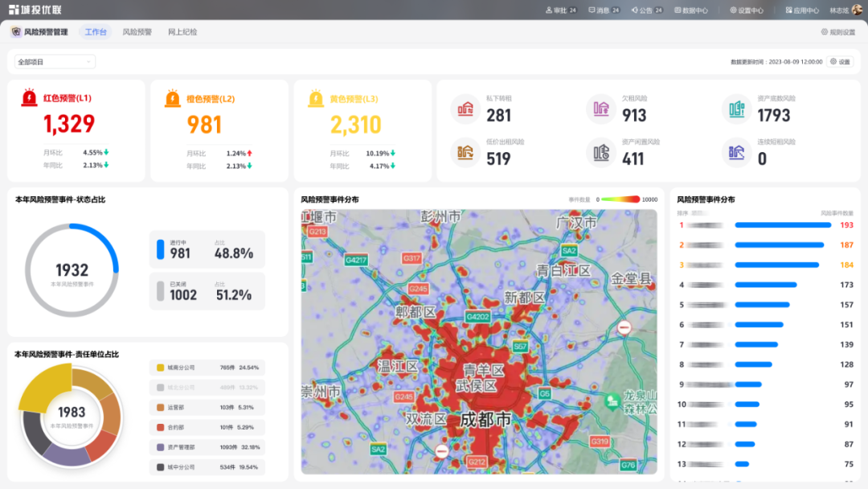
Task: Open the 全部项目 project dropdown
Action: tap(55, 62)
